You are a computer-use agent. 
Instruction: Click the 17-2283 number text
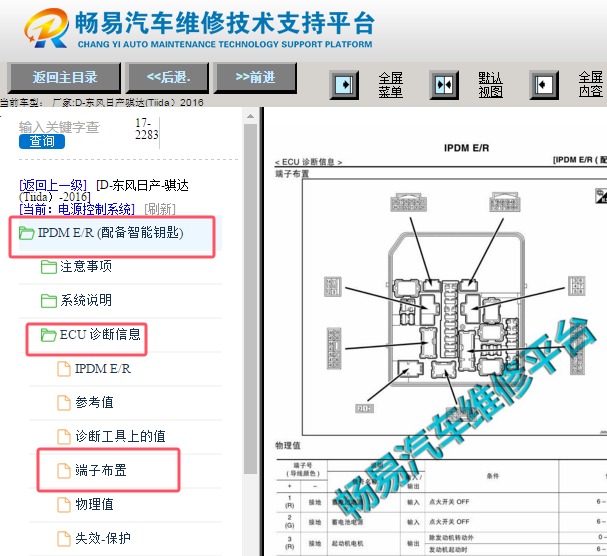[x=146, y=129]
